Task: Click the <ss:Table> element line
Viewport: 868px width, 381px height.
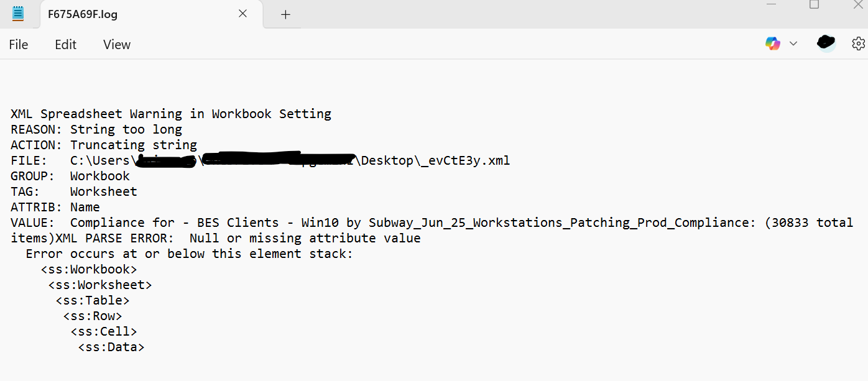Action: (x=93, y=301)
